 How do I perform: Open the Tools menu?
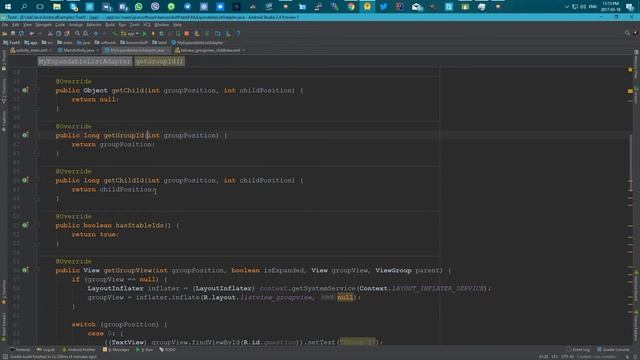pyautogui.click(x=134, y=25)
